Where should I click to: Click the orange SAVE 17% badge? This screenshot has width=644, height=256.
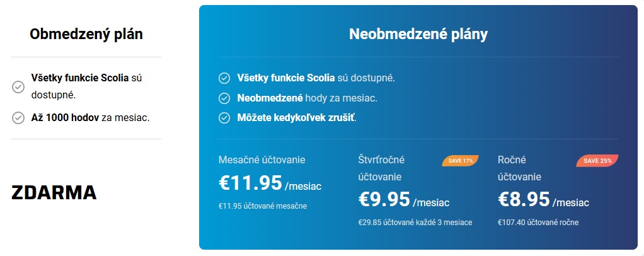(461, 161)
